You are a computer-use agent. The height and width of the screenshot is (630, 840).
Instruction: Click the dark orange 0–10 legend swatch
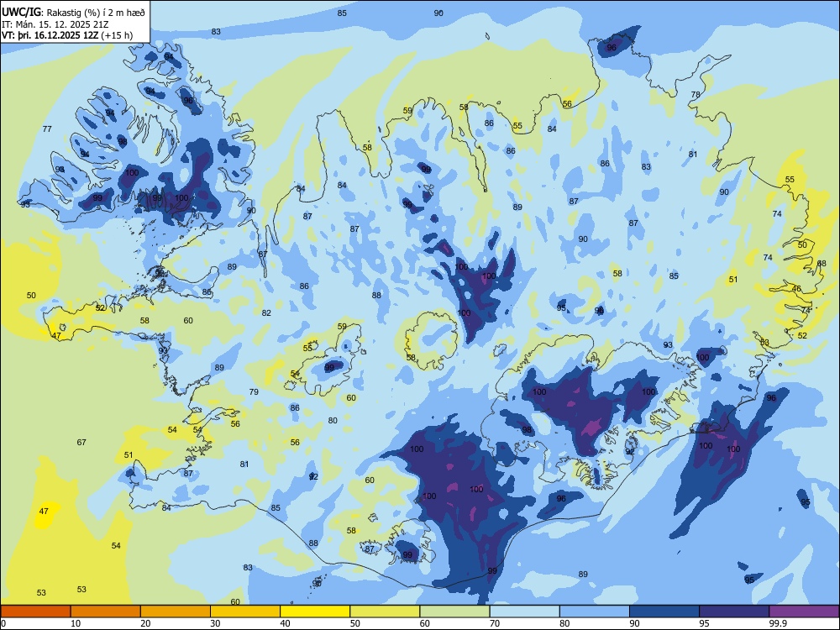(x=35, y=612)
